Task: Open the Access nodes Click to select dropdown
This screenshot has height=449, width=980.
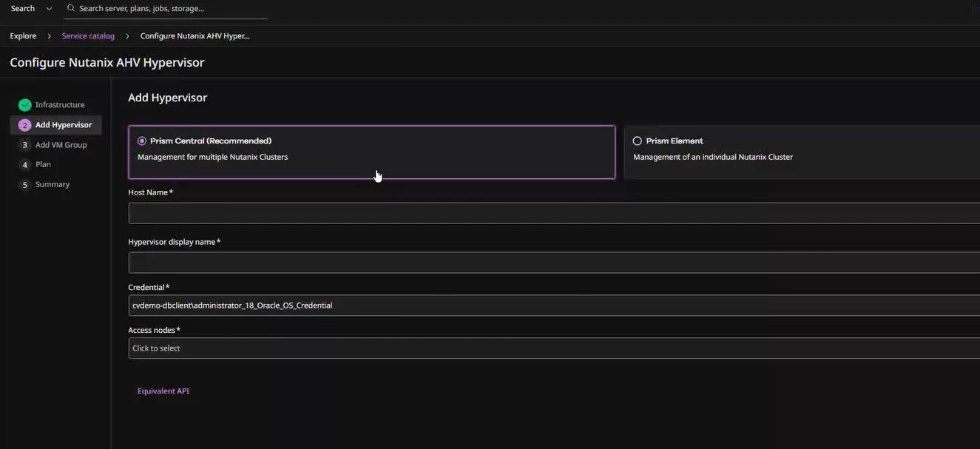Action: pyautogui.click(x=554, y=348)
